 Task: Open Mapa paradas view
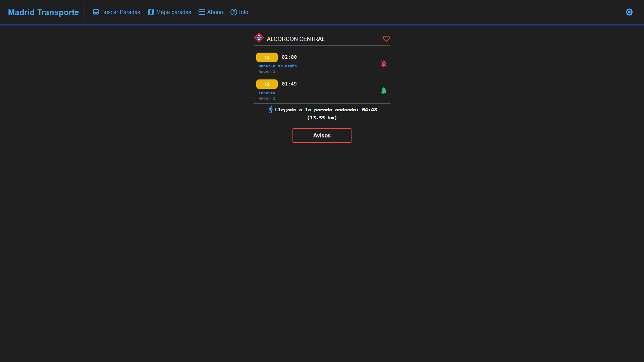(169, 12)
